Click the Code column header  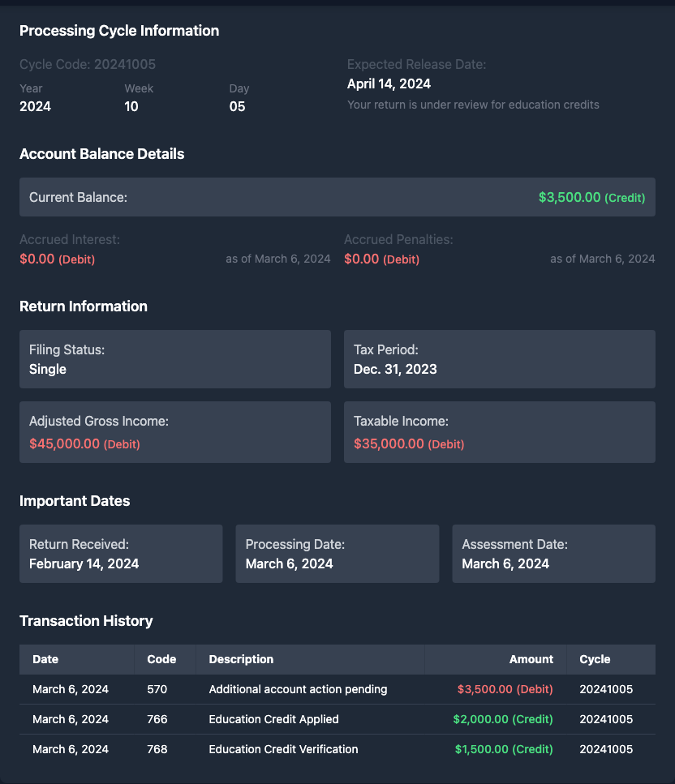tap(161, 659)
